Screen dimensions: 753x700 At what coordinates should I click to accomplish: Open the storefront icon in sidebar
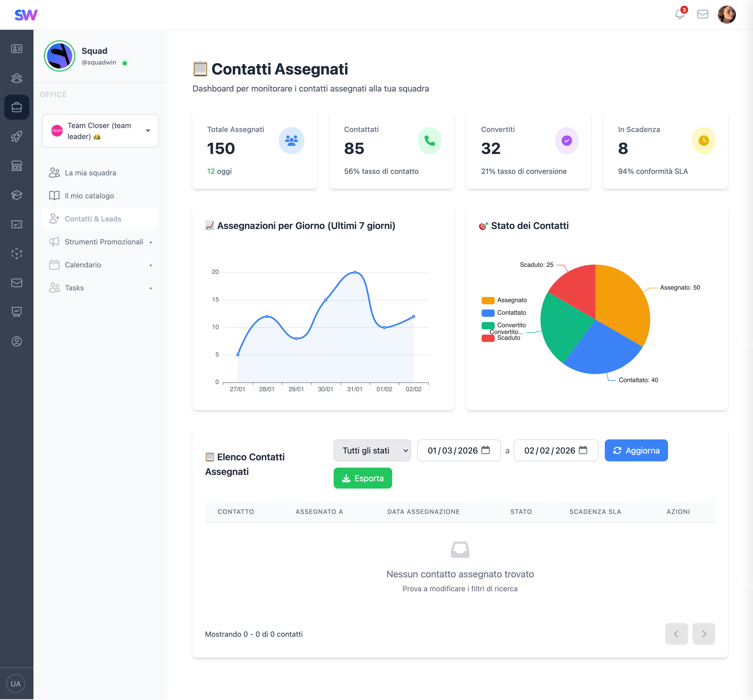click(17, 166)
